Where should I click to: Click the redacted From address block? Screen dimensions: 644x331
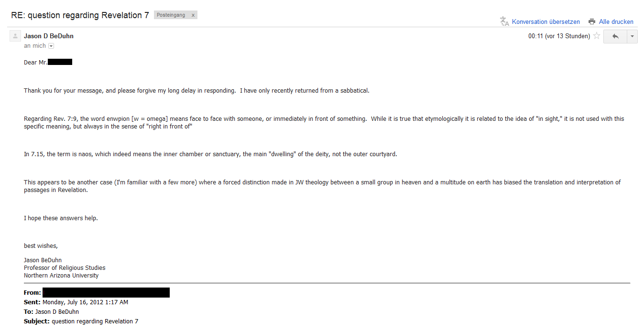(x=106, y=292)
